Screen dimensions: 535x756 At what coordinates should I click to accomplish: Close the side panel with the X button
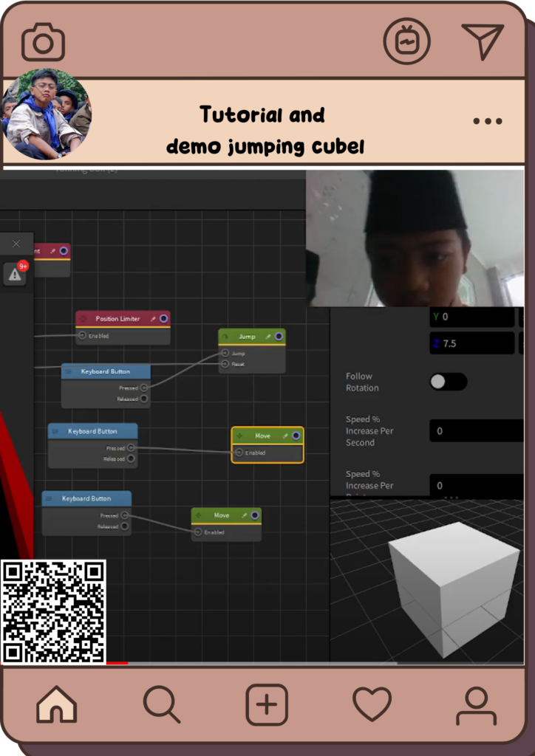16,244
